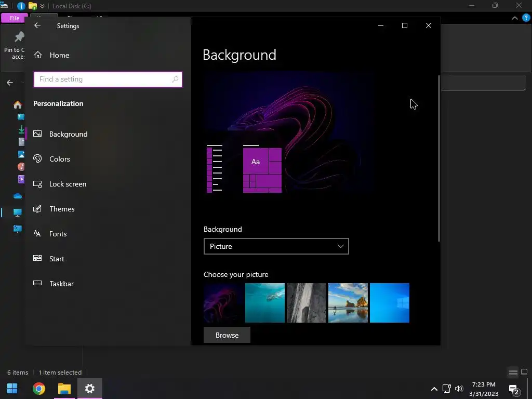This screenshot has height=399, width=532.
Task: Click the Lock screen icon
Action: pyautogui.click(x=37, y=184)
